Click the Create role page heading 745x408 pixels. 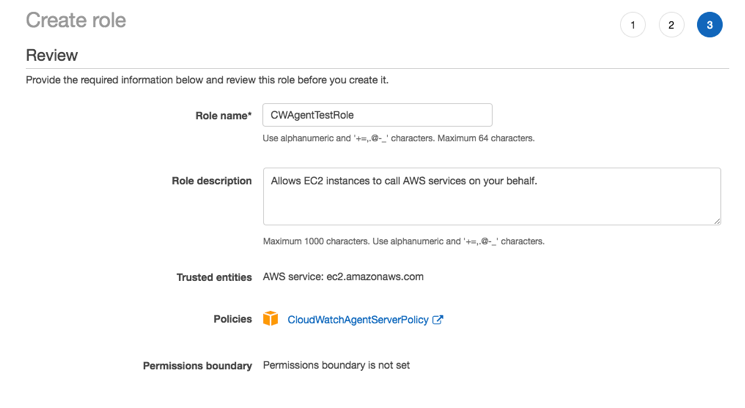pyautogui.click(x=76, y=21)
